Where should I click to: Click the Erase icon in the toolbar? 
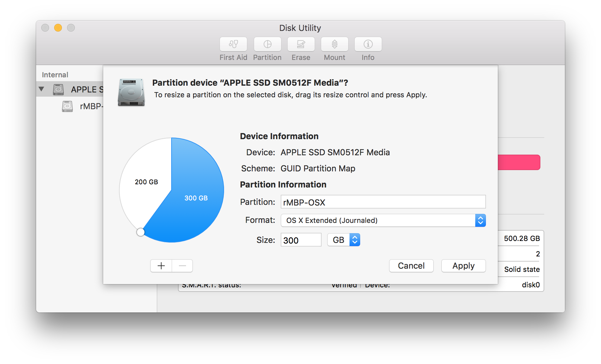pyautogui.click(x=300, y=44)
